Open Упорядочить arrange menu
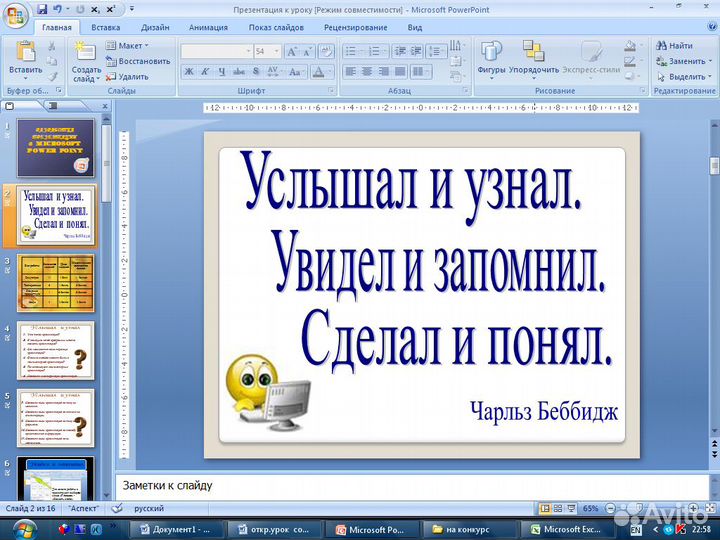 pos(534,58)
